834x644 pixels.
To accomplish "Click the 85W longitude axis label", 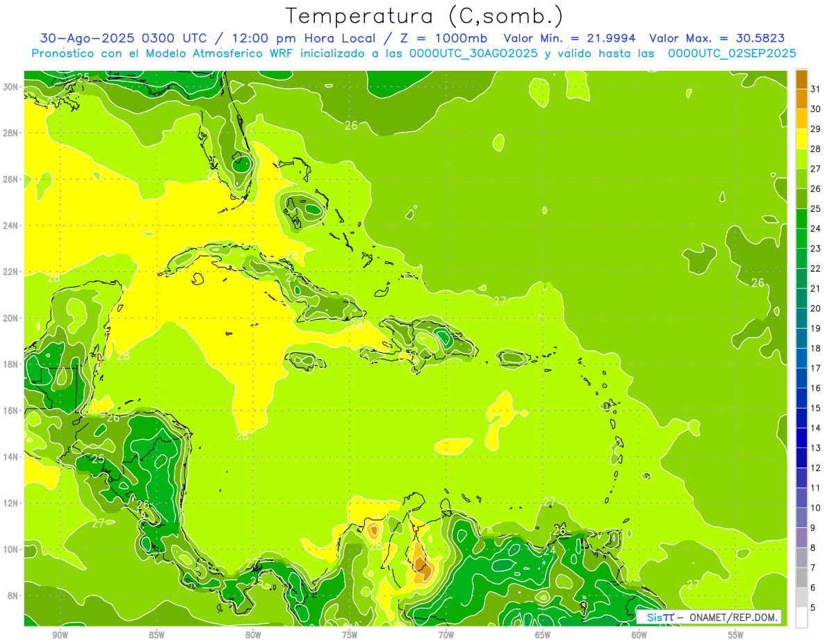I will tap(156, 635).
